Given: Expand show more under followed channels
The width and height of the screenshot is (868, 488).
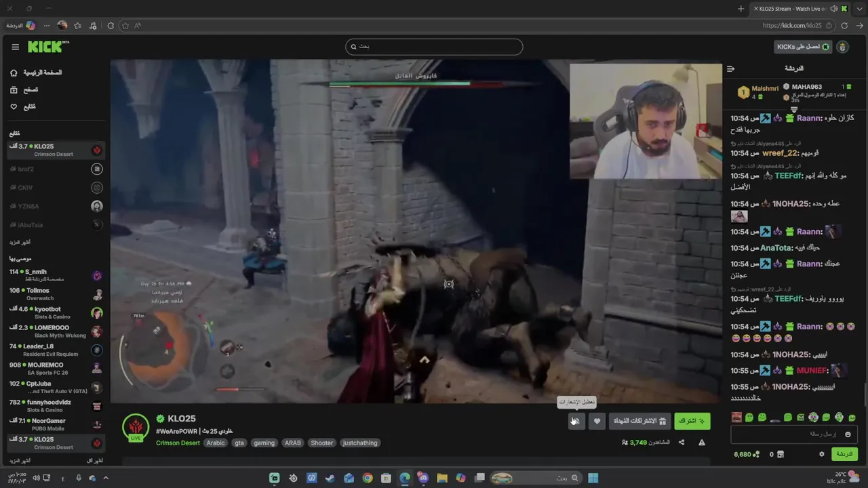Looking at the screenshot, I should point(20,242).
